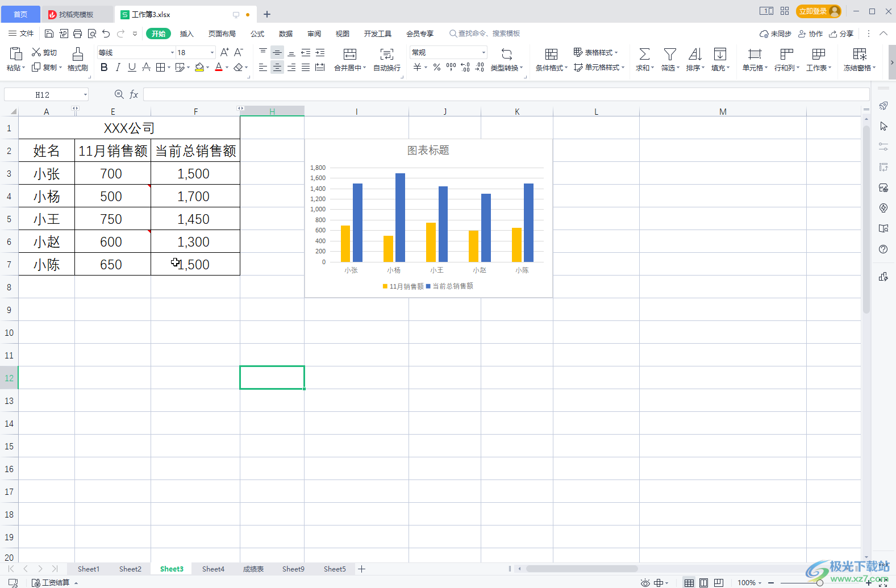This screenshot has width=896, height=588.
Task: Switch to Sheet4 tab
Action: coord(213,569)
